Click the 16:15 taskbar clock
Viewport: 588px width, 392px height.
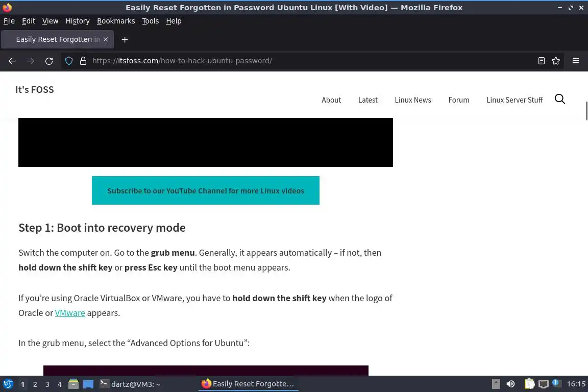576,384
